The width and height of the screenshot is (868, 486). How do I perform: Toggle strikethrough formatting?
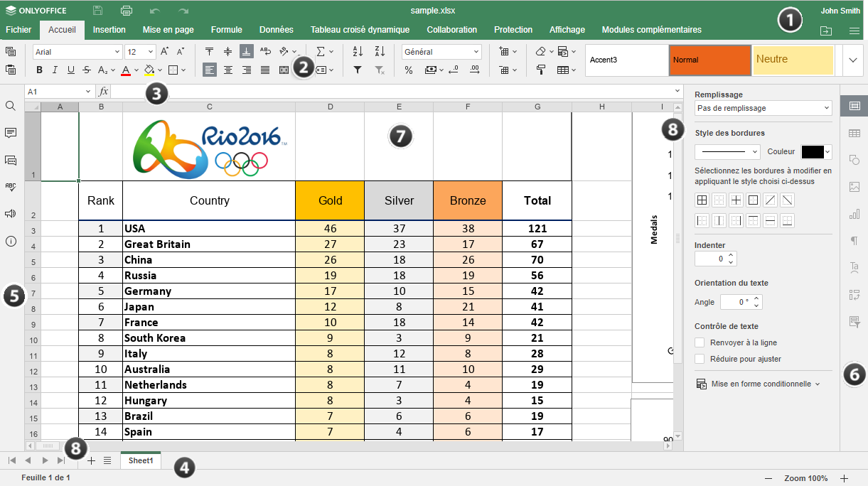tap(86, 70)
